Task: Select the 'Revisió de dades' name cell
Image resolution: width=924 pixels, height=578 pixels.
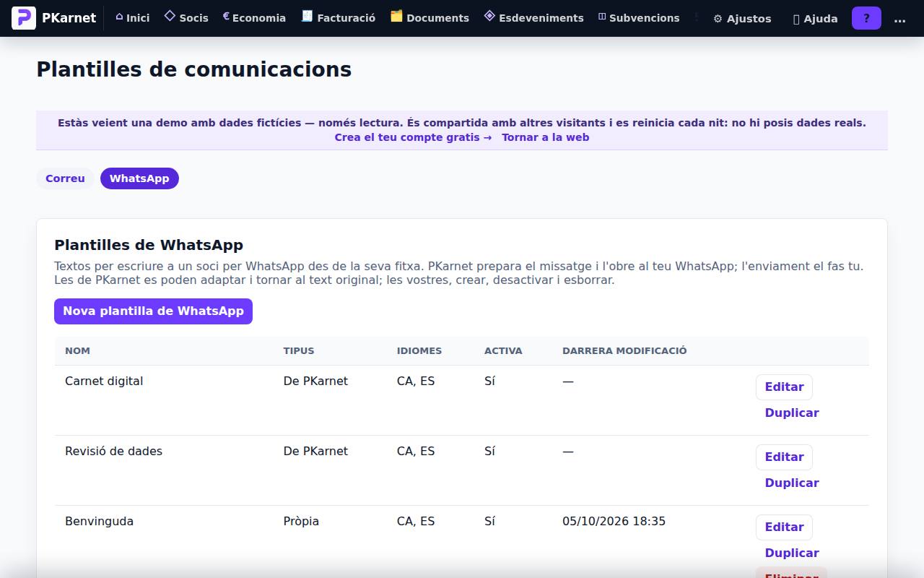Action: click(113, 451)
